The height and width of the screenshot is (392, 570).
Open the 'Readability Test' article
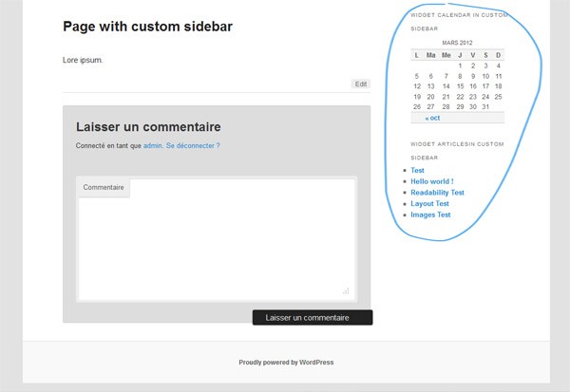(437, 193)
